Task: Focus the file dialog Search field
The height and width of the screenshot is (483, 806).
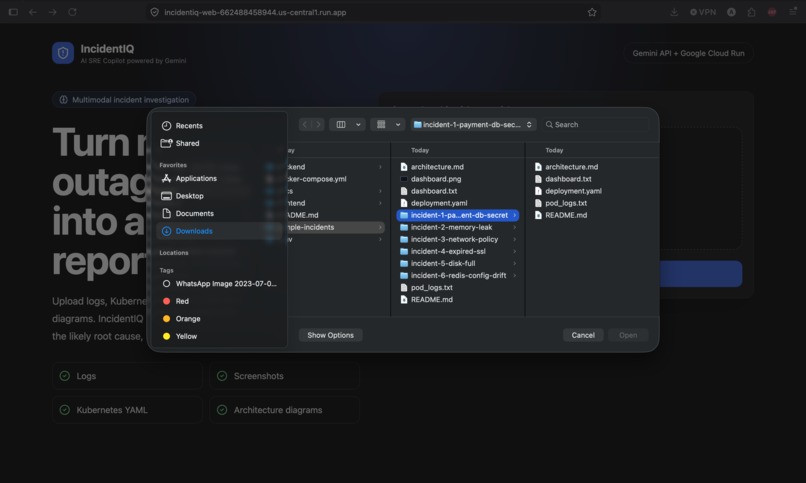Action: pyautogui.click(x=596, y=124)
